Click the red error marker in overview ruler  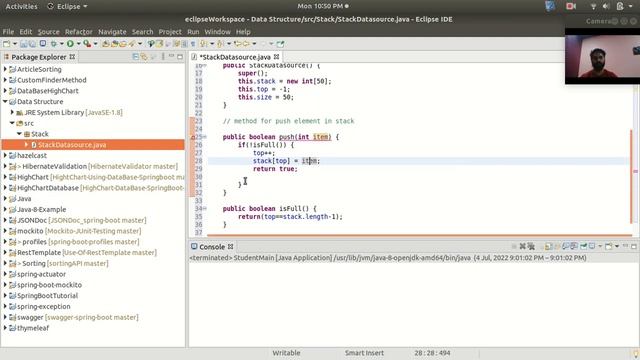click(x=636, y=171)
